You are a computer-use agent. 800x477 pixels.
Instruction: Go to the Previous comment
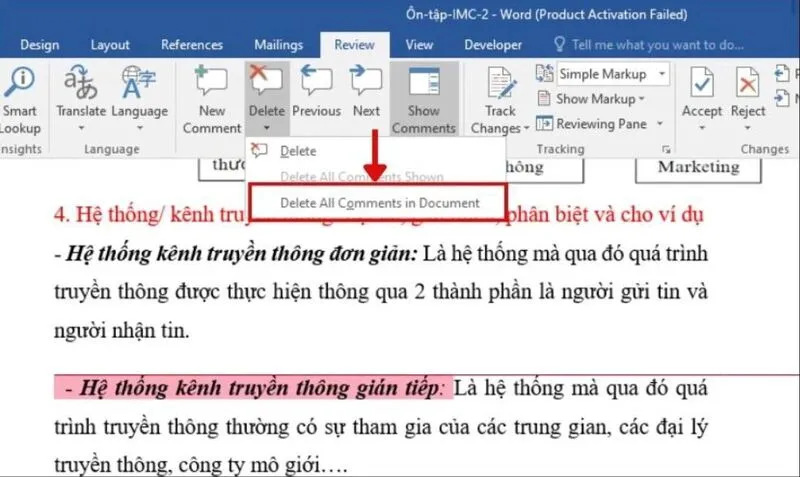[x=316, y=92]
